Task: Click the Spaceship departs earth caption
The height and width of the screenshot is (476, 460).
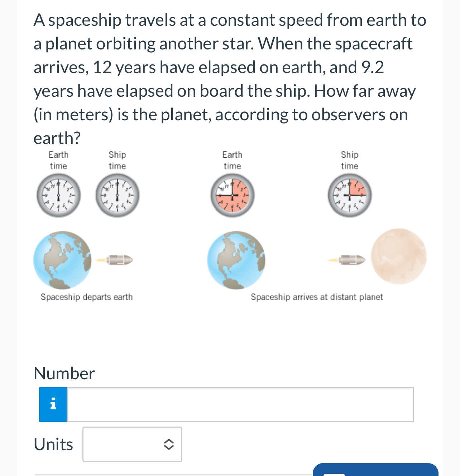Action: 86,297
